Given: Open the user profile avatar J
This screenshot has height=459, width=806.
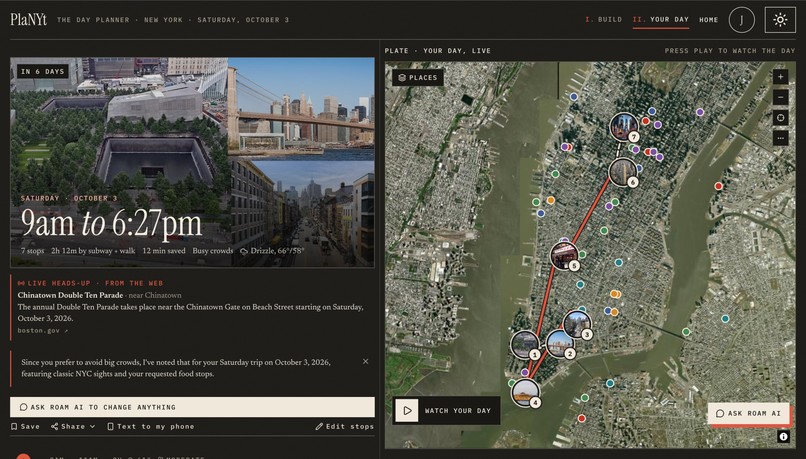Looking at the screenshot, I should tap(741, 20).
